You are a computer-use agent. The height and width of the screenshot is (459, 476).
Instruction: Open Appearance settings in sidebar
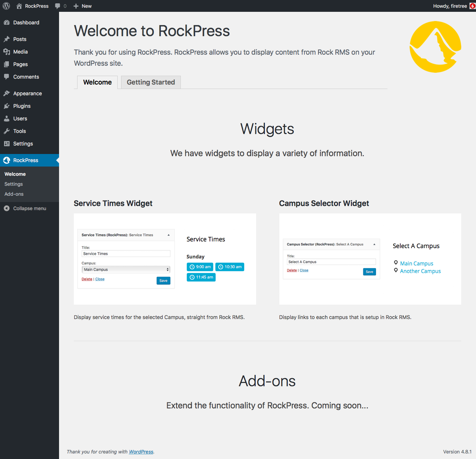(x=27, y=93)
